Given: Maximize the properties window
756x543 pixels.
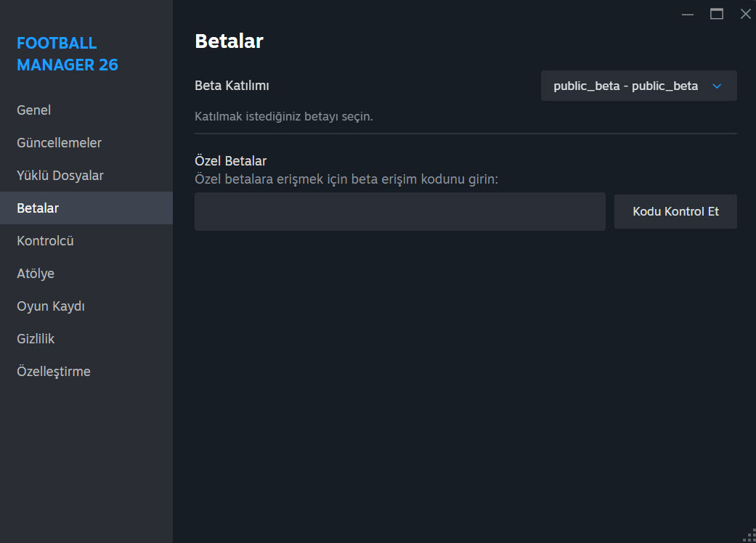Looking at the screenshot, I should point(717,14).
